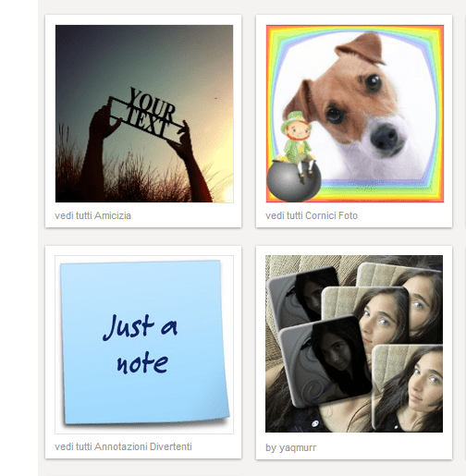Click the name 'yaqmurr' under the collage

pos(298,447)
